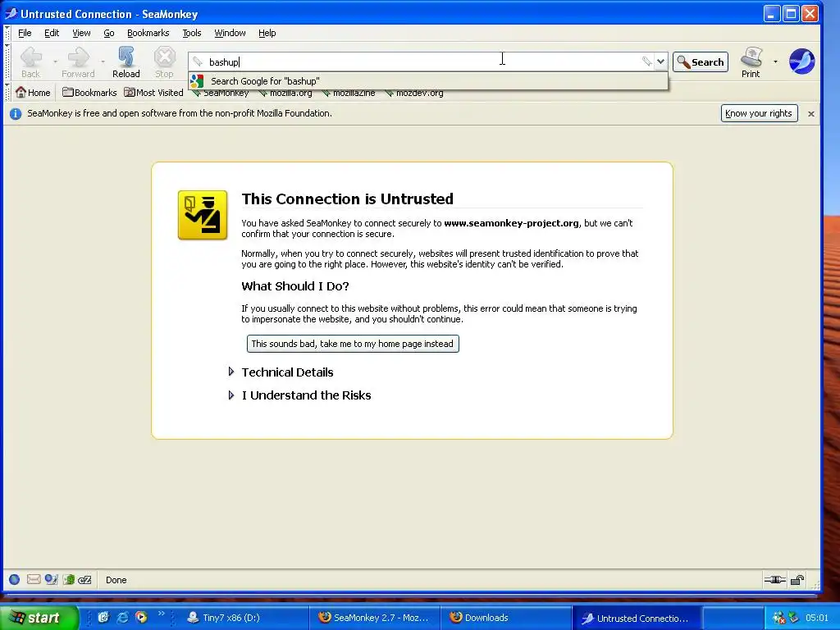Open Composer from status bar icon

[51, 580]
